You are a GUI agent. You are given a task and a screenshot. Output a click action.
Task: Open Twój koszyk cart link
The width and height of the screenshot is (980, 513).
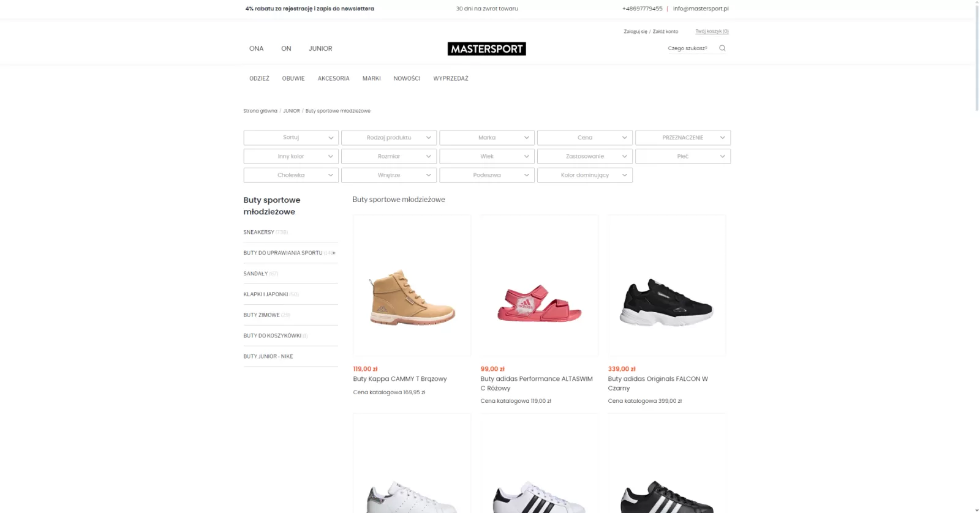click(712, 32)
